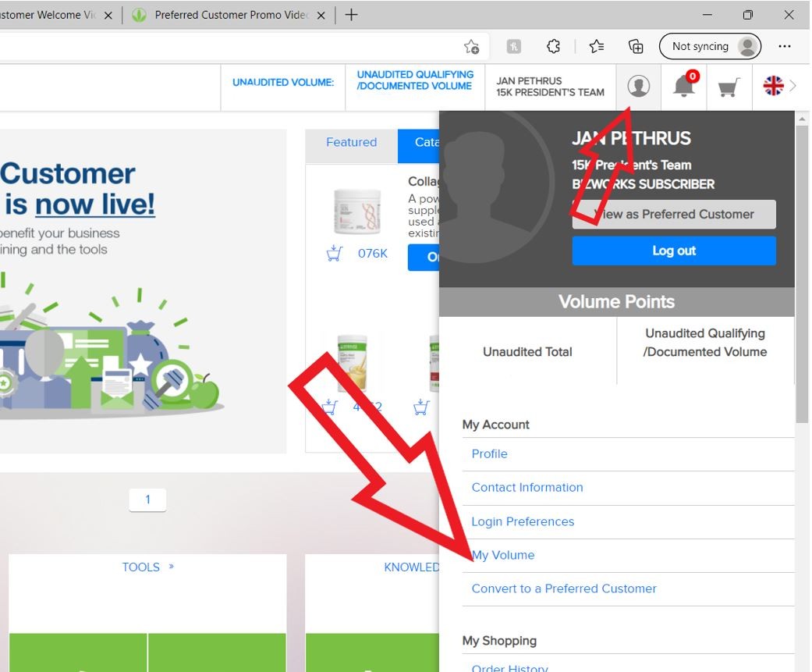
Task: Switch to the Preferred Customer Promo Video tab
Action: pyautogui.click(x=229, y=15)
